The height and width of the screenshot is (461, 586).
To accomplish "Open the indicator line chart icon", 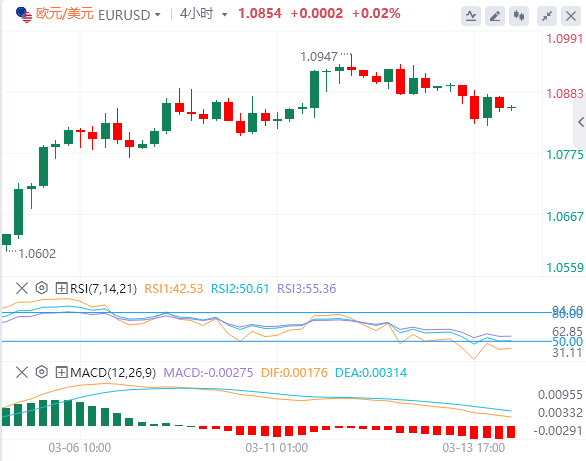I will [471, 16].
